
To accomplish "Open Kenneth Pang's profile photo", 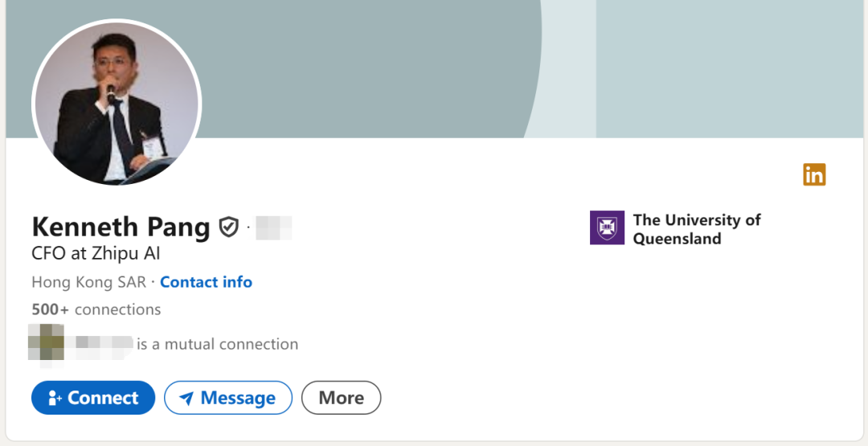I will (x=117, y=103).
